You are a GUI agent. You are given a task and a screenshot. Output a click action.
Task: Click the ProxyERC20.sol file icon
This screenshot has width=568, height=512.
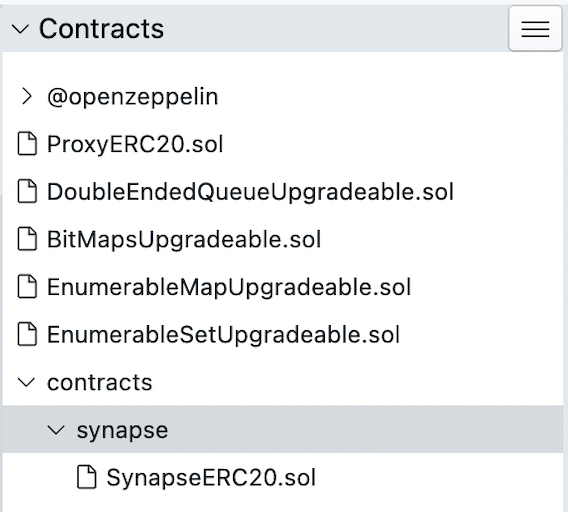27,144
